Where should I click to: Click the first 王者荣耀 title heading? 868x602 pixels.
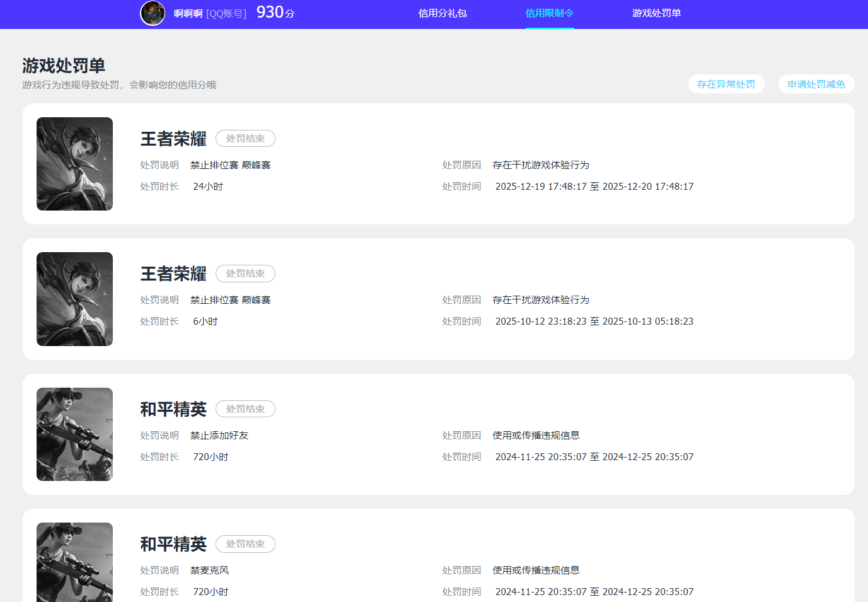173,139
